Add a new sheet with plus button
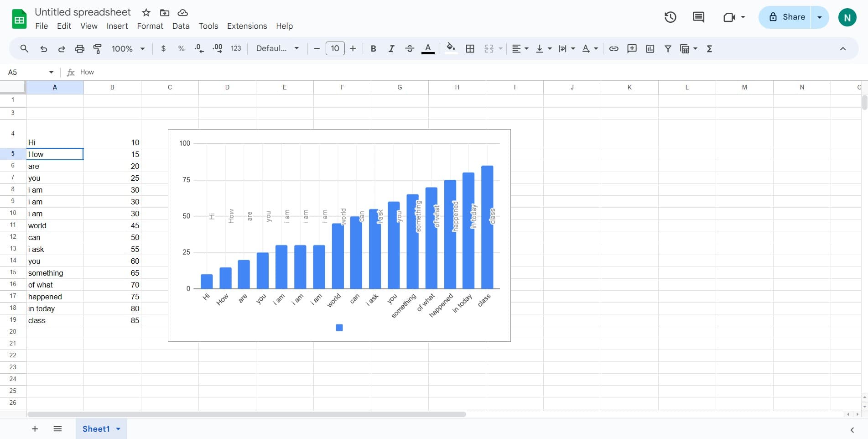This screenshot has height=439, width=868. [35, 429]
